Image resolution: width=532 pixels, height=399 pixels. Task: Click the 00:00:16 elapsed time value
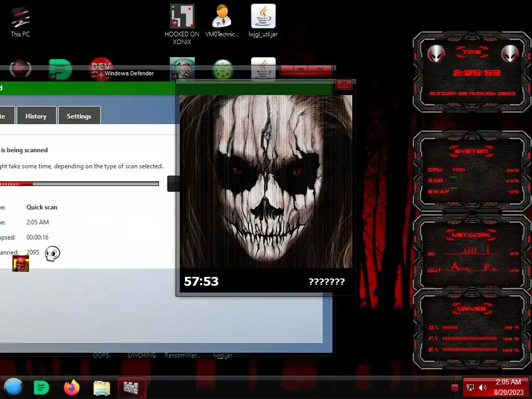click(37, 237)
